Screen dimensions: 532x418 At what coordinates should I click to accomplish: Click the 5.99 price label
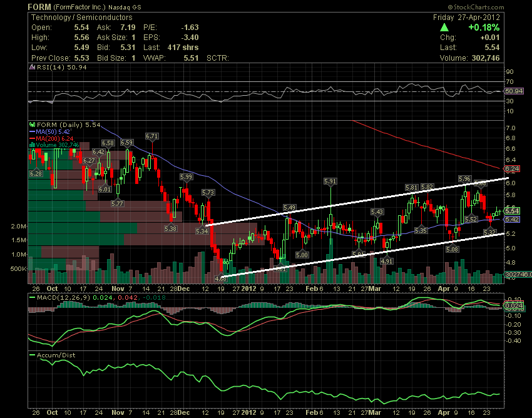[x=186, y=176]
